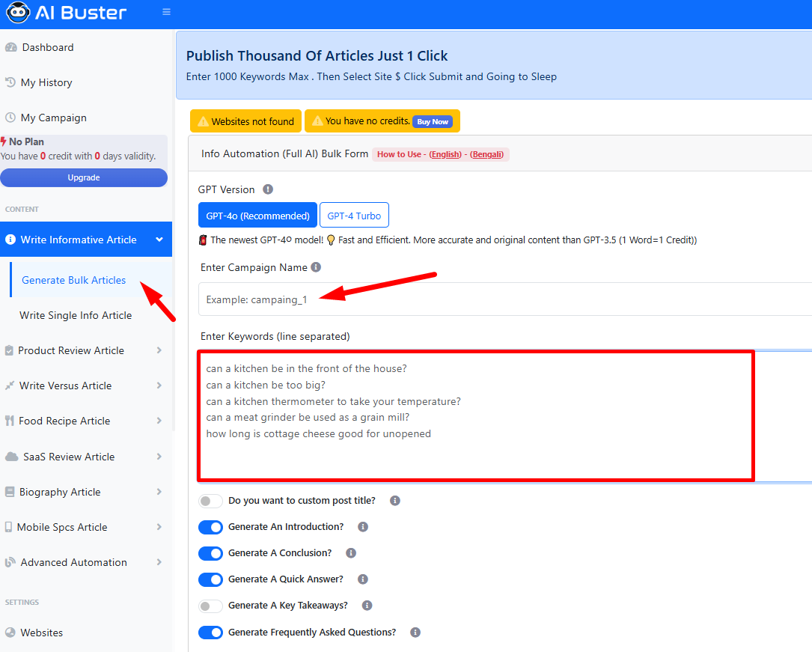Select Generate Bulk Articles submenu item
Viewport: 812px width, 652px height.
(91, 280)
